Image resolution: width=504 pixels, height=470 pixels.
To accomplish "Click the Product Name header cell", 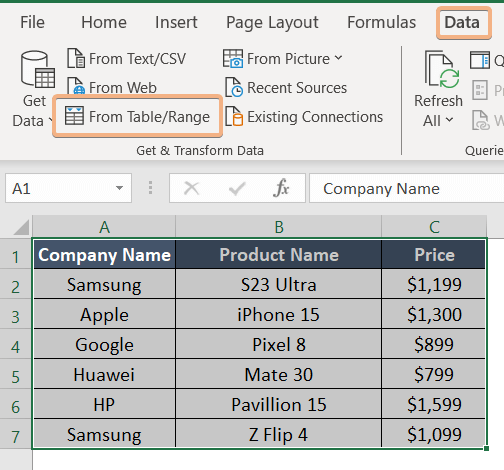I will 279,255.
